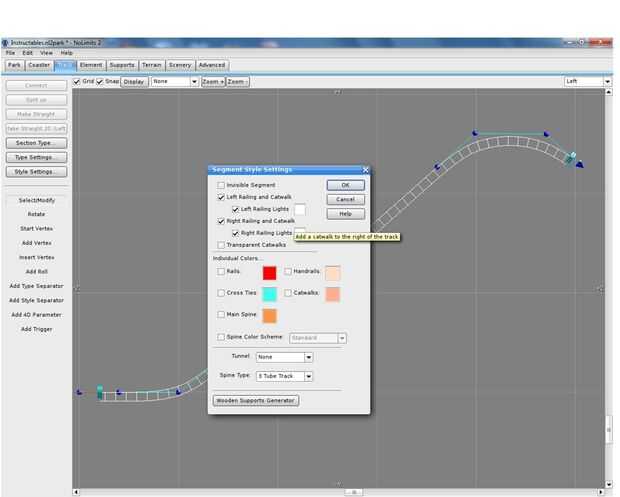
Task: Open the display mode None dropdown
Action: tap(174, 81)
